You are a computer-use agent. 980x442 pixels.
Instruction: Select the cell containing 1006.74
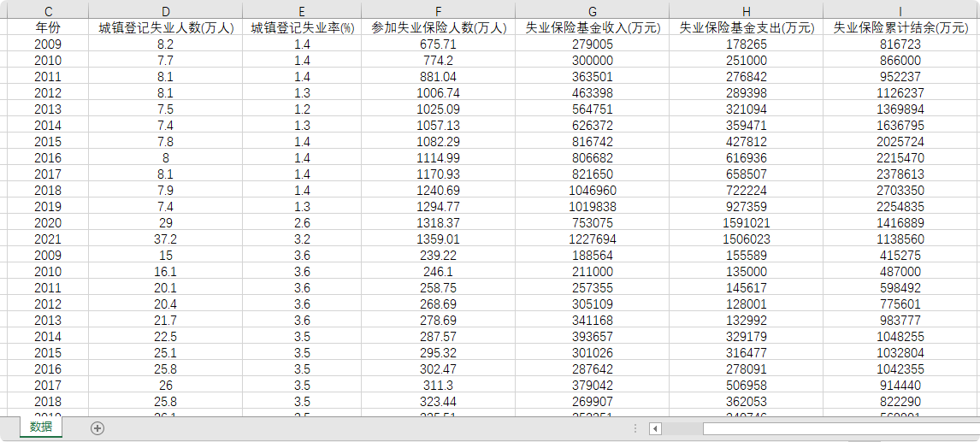(438, 92)
